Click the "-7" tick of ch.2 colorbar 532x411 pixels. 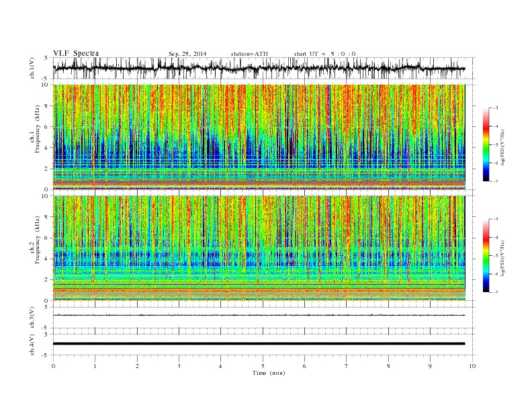pyautogui.click(x=496, y=292)
